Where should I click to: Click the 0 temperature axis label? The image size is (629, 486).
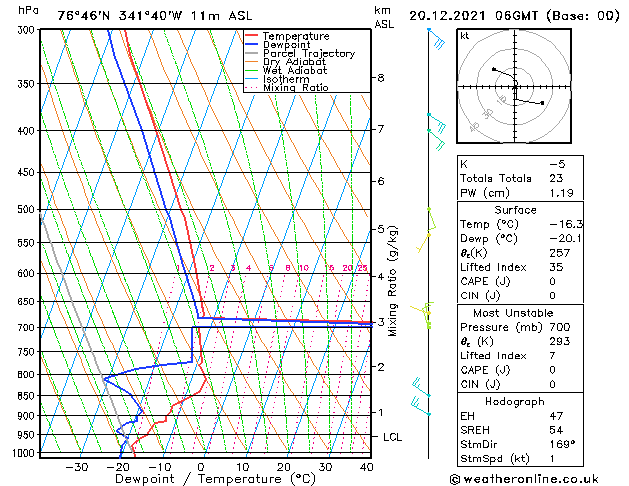[x=201, y=467]
